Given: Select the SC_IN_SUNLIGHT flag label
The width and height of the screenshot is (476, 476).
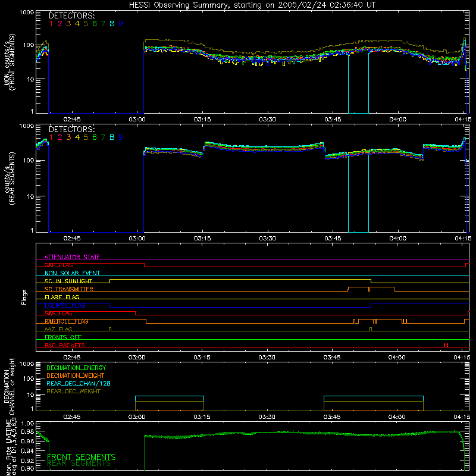Looking at the screenshot, I should tap(68, 281).
